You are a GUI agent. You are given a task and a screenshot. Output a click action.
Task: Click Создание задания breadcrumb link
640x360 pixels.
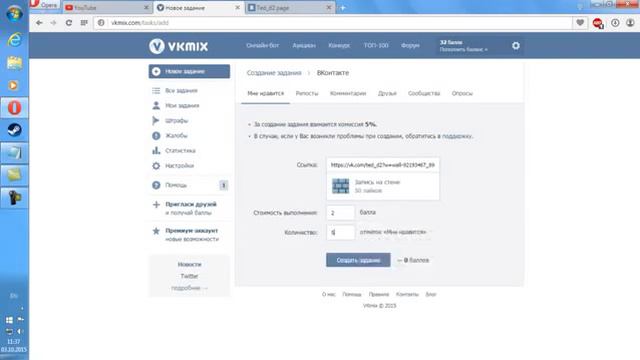click(x=274, y=73)
